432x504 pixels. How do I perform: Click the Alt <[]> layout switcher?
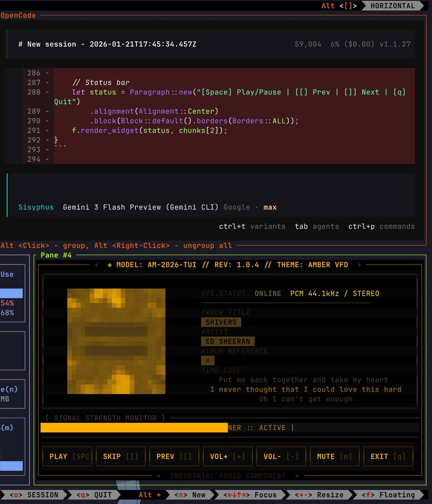coord(339,5)
